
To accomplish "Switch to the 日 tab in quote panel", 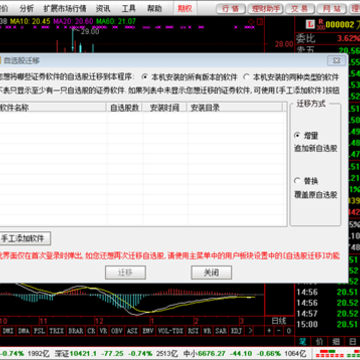I will coord(352,341).
